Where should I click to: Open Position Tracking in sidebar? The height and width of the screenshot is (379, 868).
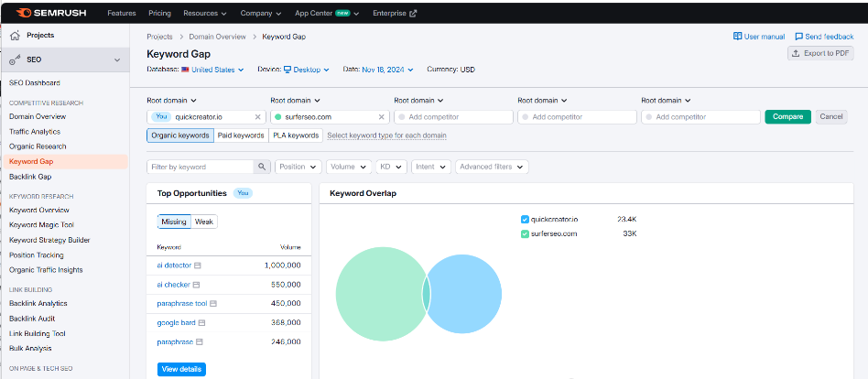37,255
